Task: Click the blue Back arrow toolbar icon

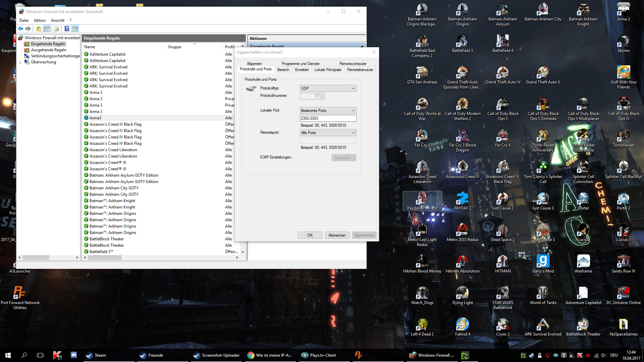Action: pyautogui.click(x=20, y=29)
